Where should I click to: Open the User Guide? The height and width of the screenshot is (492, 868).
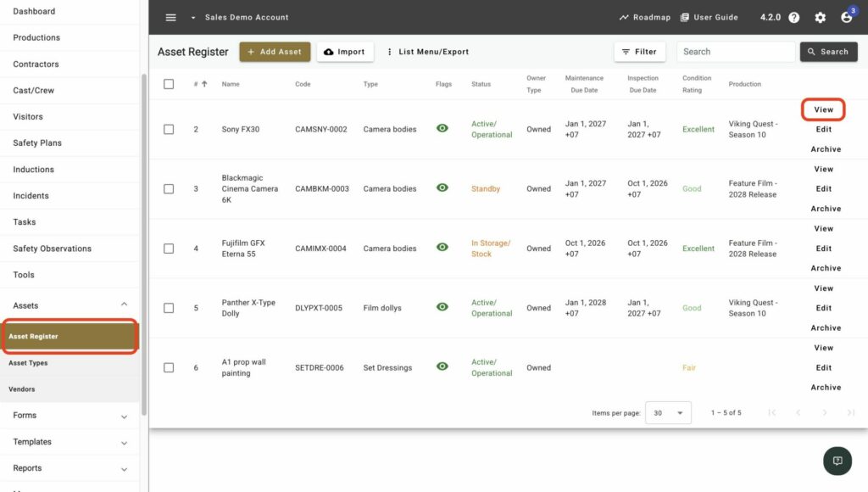(x=709, y=17)
